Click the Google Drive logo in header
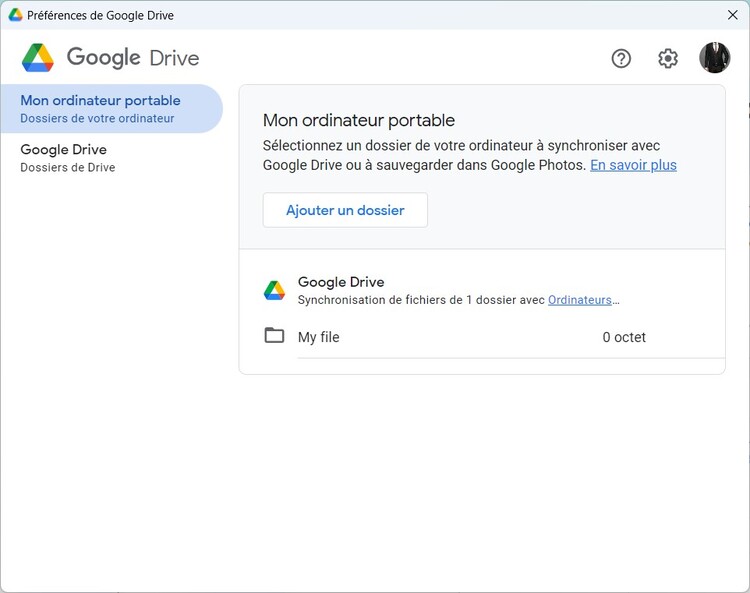This screenshot has height=593, width=750. coord(38,58)
